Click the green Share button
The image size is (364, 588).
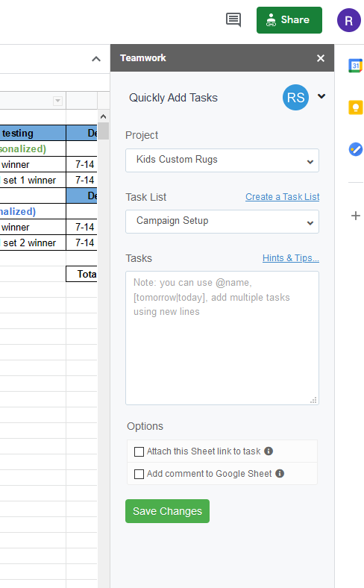(289, 20)
